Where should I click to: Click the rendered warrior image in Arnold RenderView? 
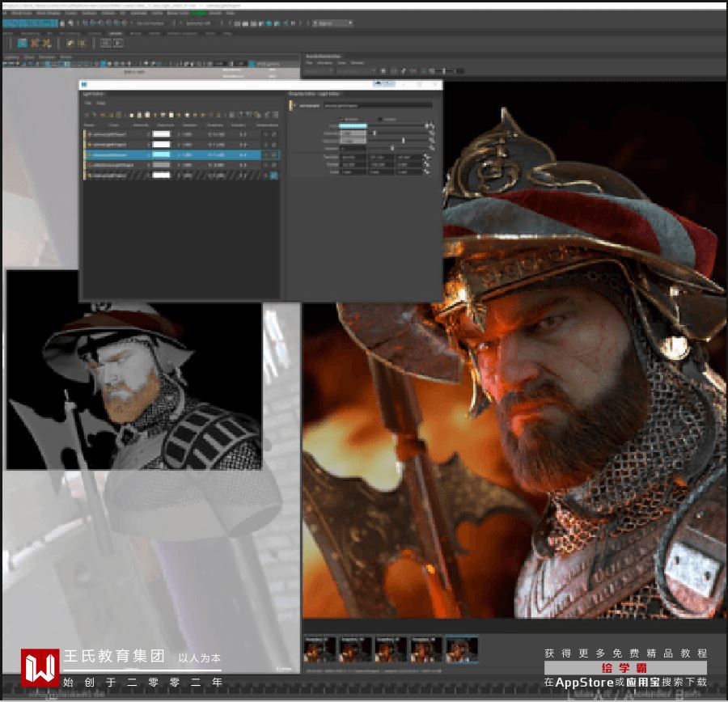(x=514, y=350)
